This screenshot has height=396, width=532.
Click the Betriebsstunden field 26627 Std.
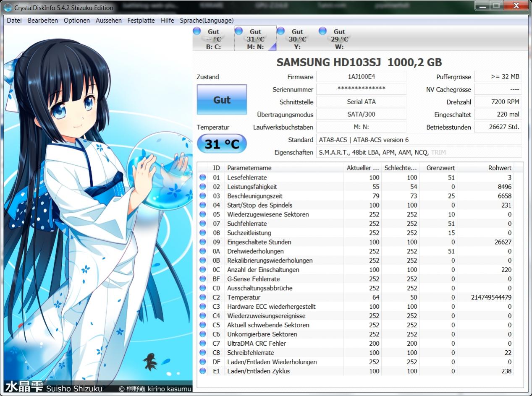[x=498, y=127]
